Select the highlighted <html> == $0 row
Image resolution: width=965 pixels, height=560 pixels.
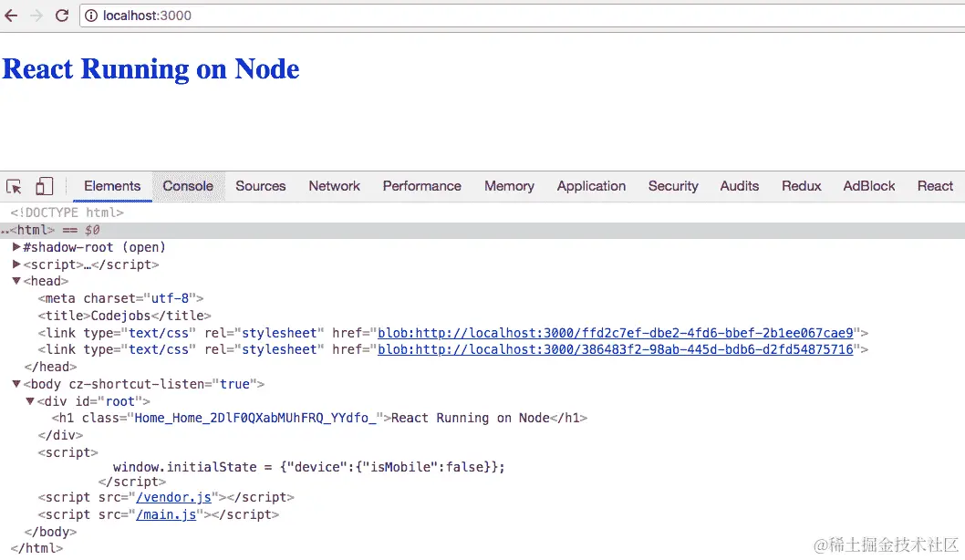pos(482,230)
